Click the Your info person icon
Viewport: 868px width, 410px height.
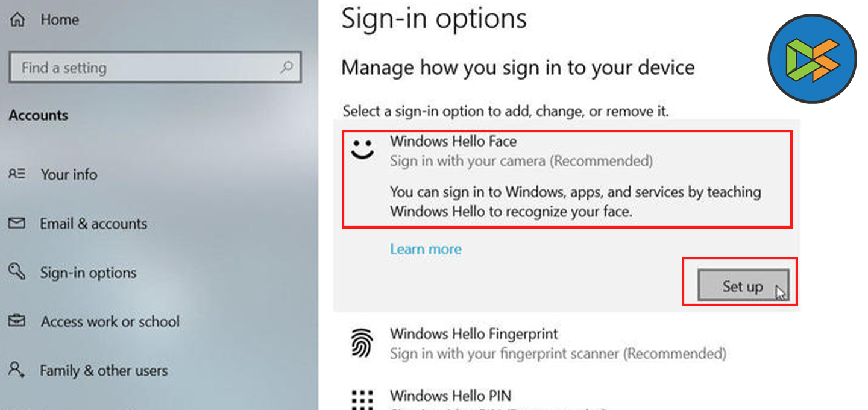[x=17, y=174]
